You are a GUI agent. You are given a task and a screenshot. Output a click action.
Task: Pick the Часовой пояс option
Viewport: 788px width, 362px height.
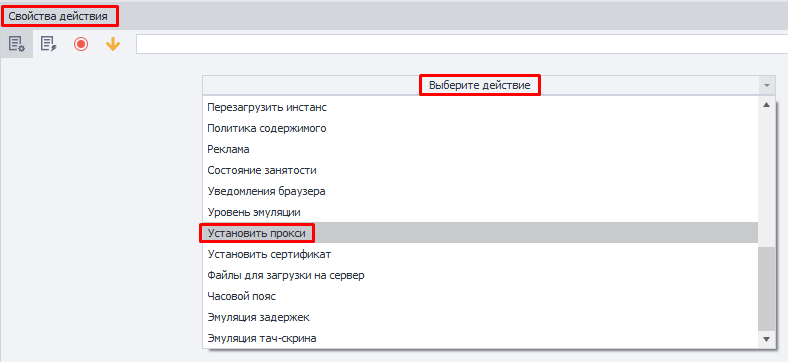[480, 296]
